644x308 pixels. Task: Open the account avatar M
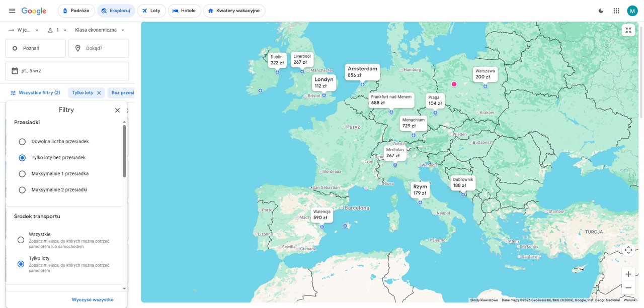click(x=632, y=11)
